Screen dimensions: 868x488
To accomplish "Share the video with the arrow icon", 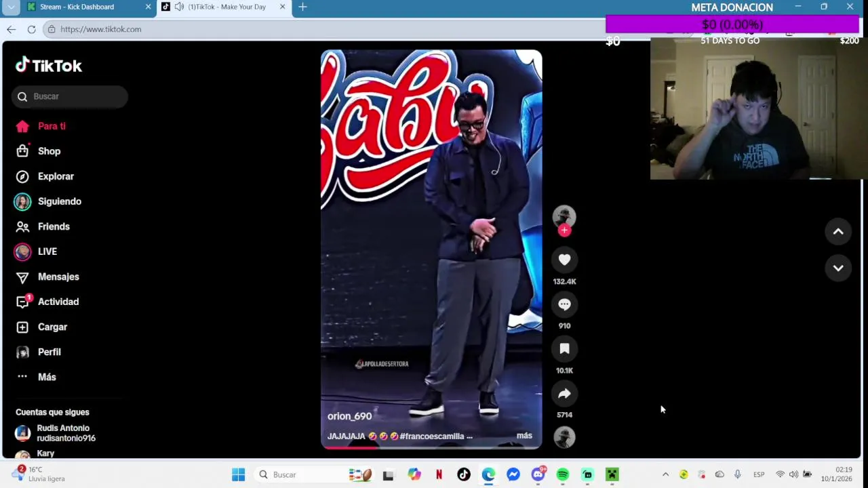I will 564,393.
